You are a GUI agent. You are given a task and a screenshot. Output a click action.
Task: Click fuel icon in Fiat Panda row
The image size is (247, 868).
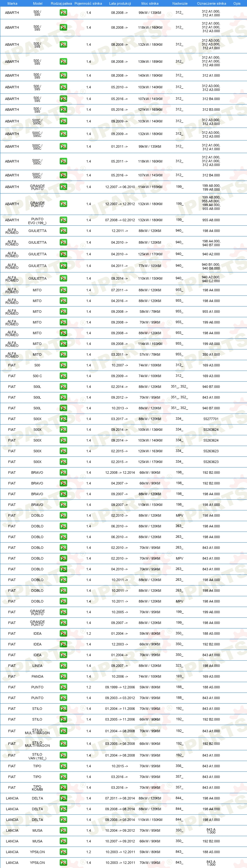coord(63,677)
